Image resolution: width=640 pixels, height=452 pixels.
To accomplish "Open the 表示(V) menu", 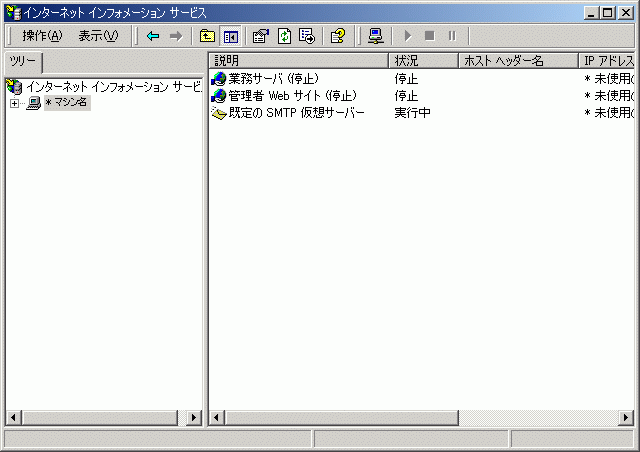I will point(98,36).
